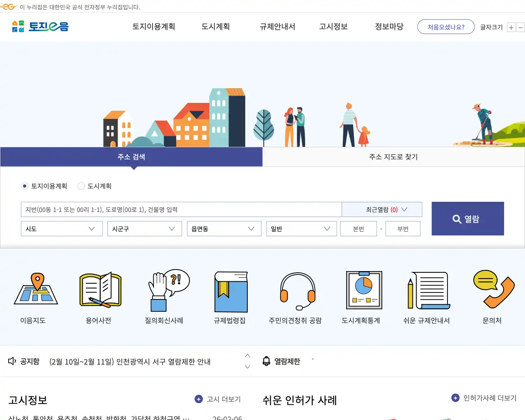Click the 쉬운 규제안내서 document icon
The width and height of the screenshot is (525, 420).
click(427, 291)
